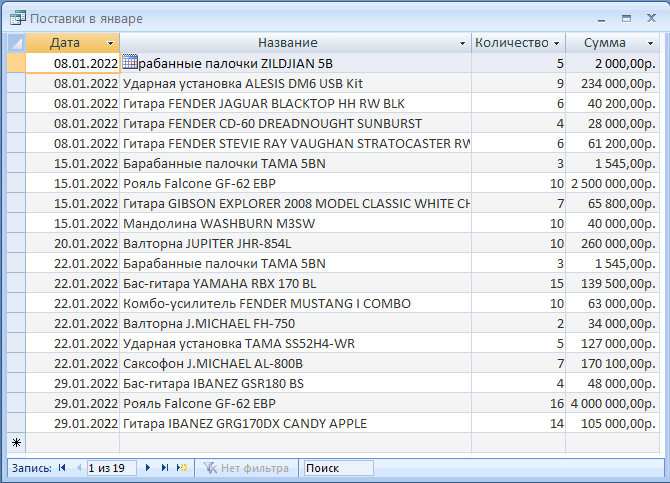Select row selector for Валторна JUPITER JHR-854L

17,243
